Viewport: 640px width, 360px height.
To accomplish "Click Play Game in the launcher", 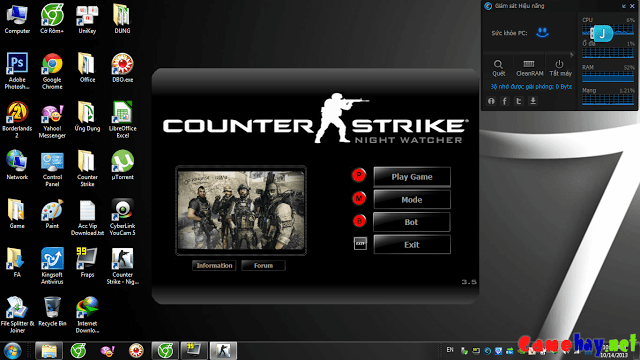I will (x=412, y=177).
